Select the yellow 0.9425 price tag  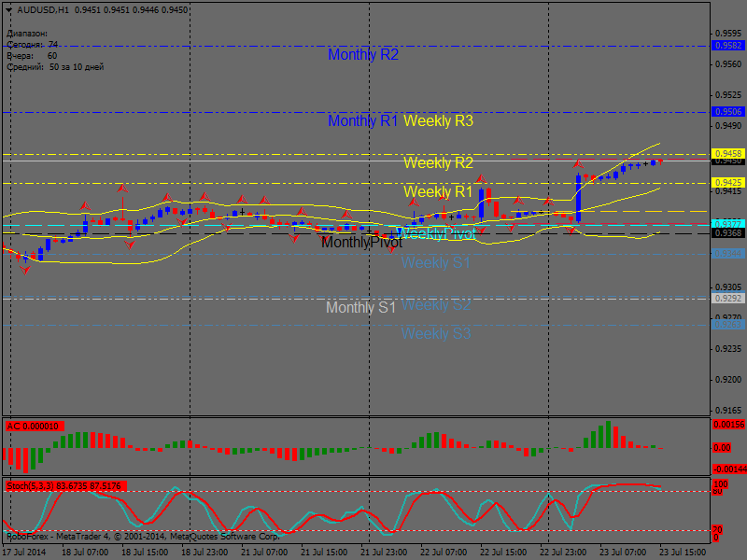(x=727, y=183)
